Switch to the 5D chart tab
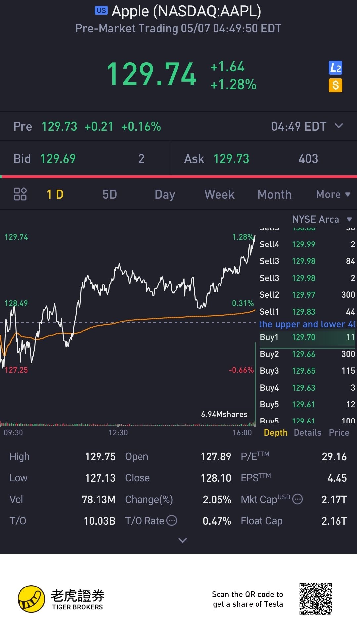Screen dimensions: 357x644 (x=110, y=194)
